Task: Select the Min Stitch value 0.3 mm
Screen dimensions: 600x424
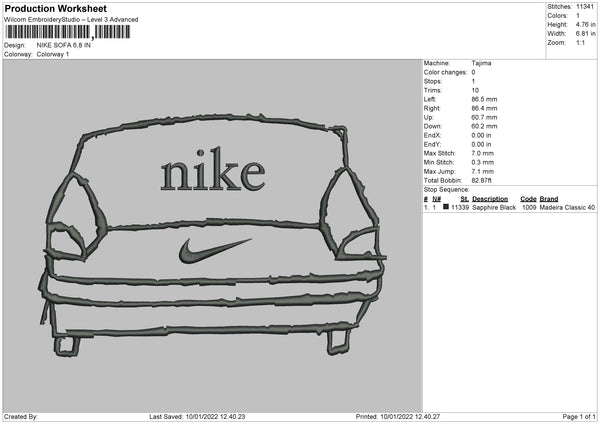Action: pos(483,162)
